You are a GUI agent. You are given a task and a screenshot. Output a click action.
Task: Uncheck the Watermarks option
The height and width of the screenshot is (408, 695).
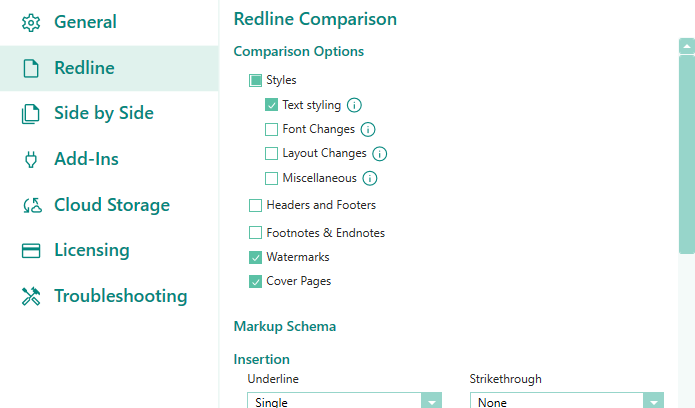coord(255,257)
